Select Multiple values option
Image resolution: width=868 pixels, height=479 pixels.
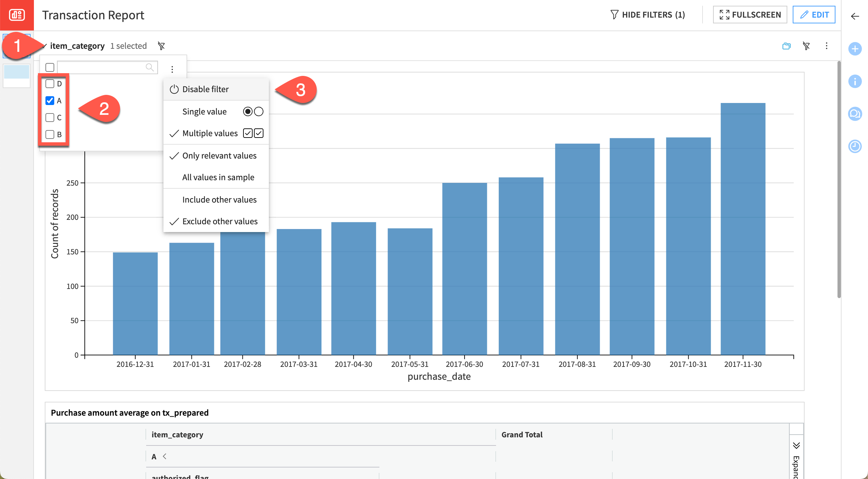point(216,133)
